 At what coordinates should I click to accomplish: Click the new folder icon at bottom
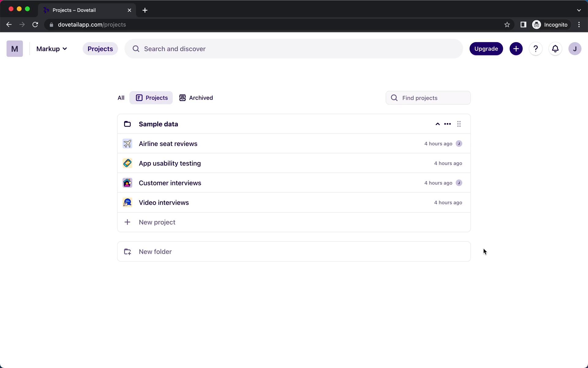127,251
